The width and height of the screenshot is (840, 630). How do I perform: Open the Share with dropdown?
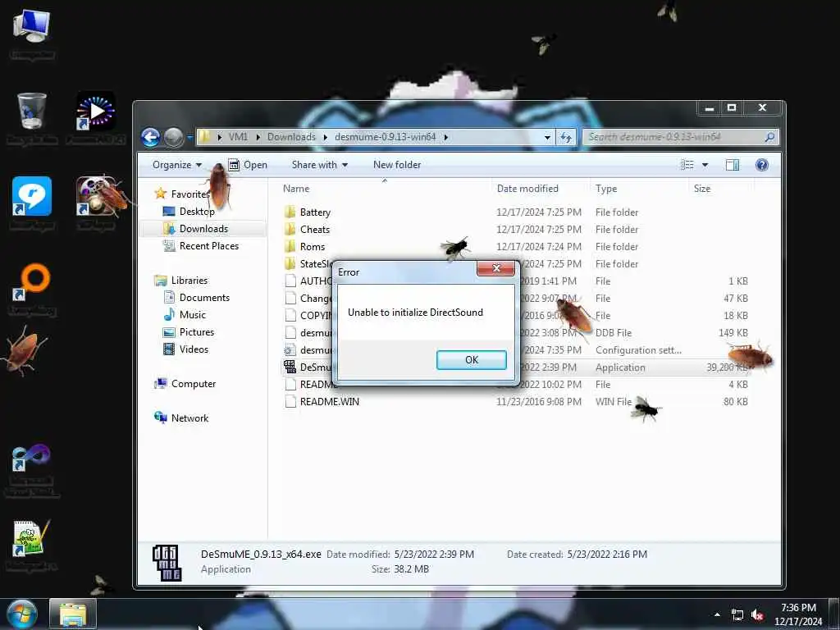pyautogui.click(x=320, y=165)
